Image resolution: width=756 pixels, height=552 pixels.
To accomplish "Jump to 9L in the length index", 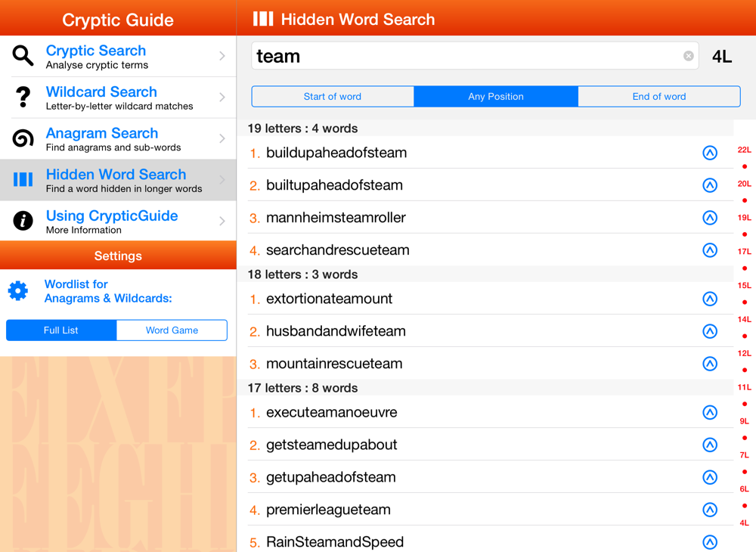I will click(x=745, y=421).
